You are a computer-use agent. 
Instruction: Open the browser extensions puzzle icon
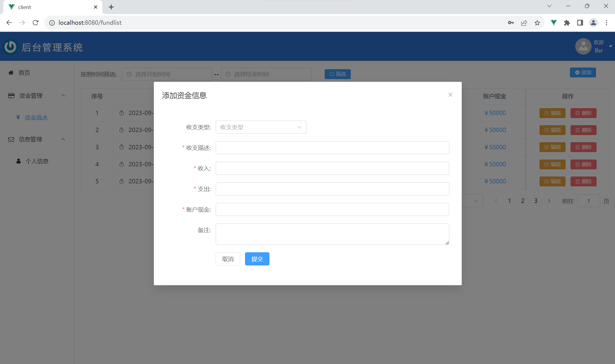coord(567,23)
